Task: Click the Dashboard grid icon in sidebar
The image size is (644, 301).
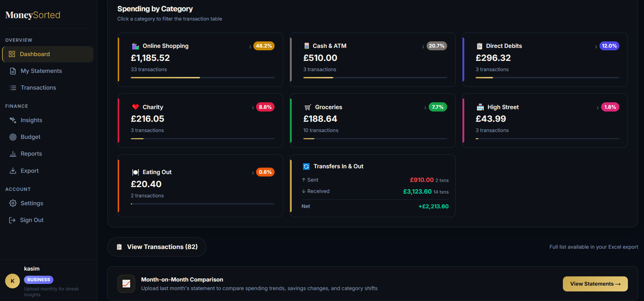Action: 12,54
